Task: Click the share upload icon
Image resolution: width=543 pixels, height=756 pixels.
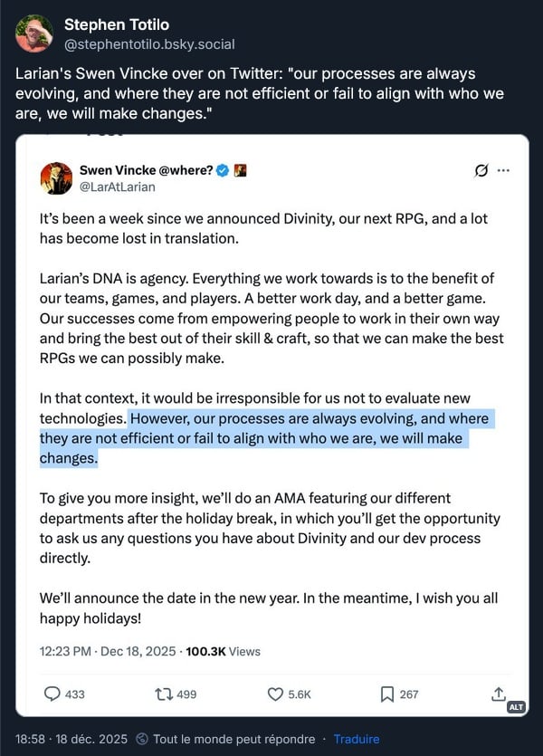Action: [x=498, y=694]
